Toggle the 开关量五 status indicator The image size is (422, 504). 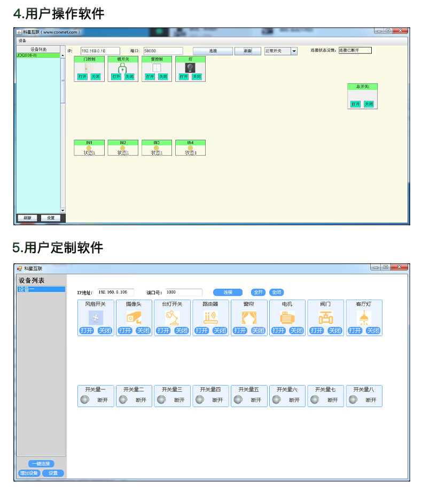(238, 400)
